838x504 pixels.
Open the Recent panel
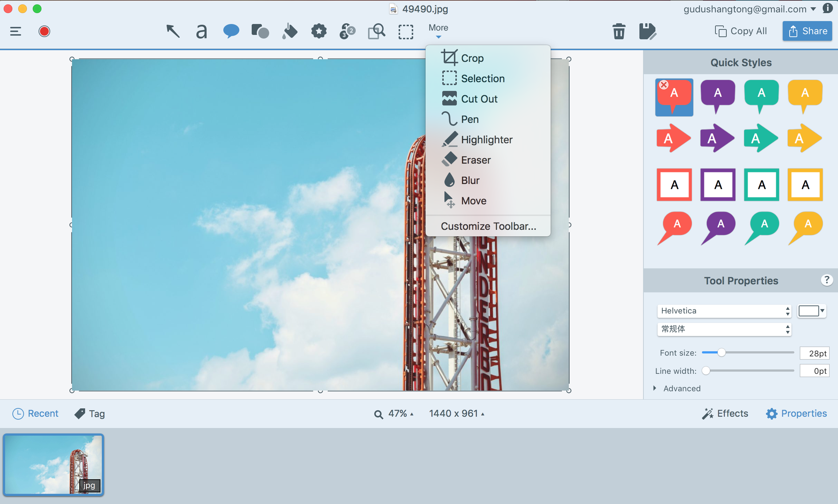click(36, 414)
